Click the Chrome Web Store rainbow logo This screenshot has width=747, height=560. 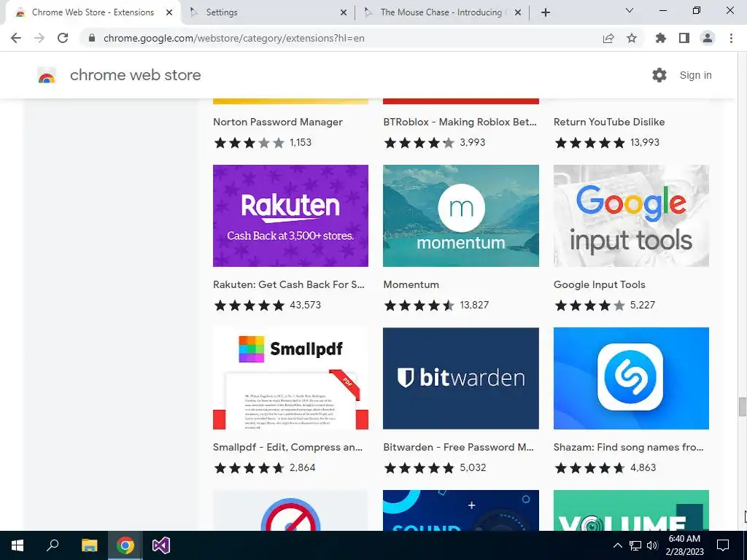click(x=47, y=75)
